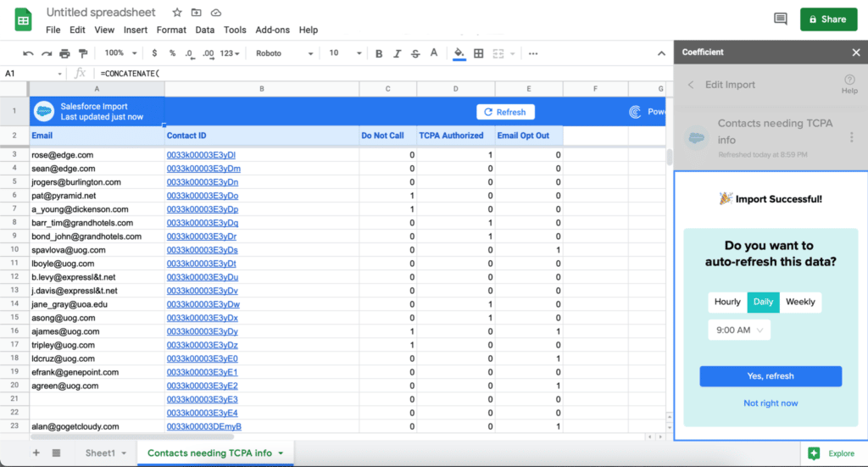Select the paint format tool
Image resolution: width=868 pixels, height=467 pixels.
click(x=83, y=53)
